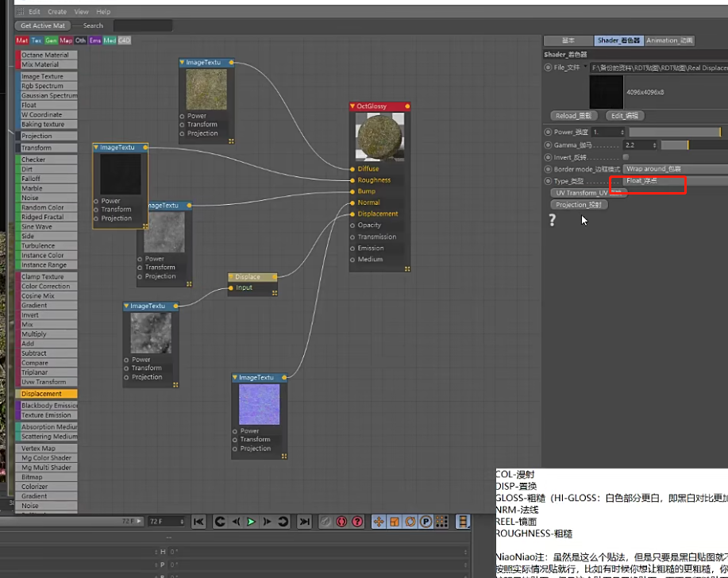Open the Create menu

click(57, 12)
